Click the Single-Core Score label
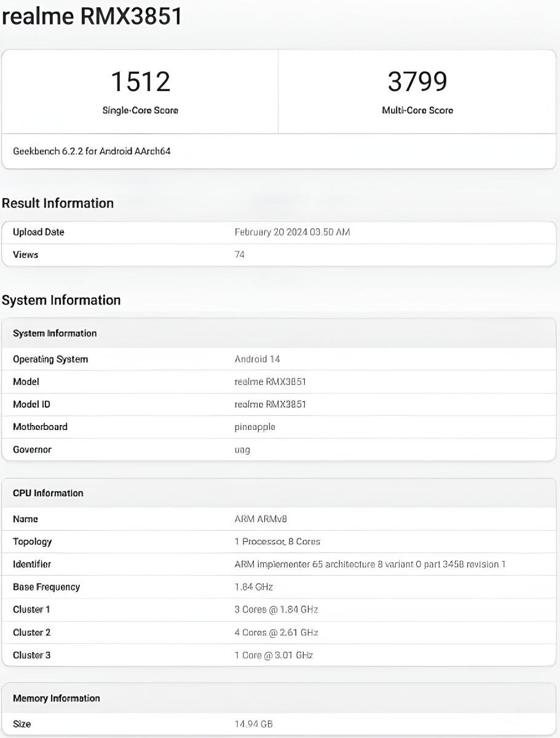 coord(140,111)
